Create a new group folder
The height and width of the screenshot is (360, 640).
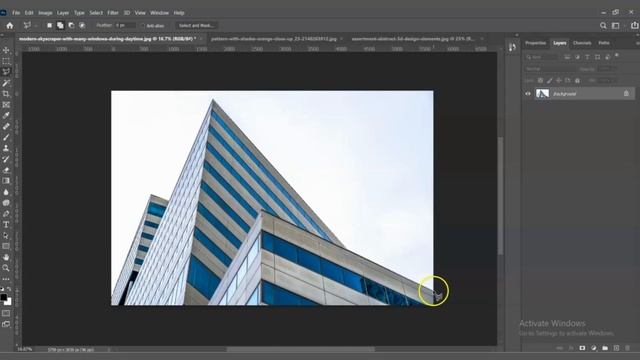tap(605, 348)
